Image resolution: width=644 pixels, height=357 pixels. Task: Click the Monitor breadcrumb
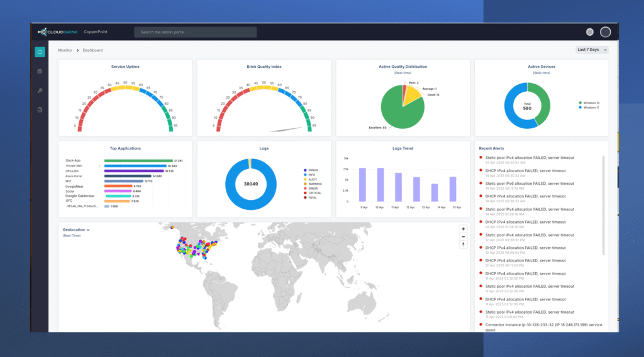(x=65, y=50)
